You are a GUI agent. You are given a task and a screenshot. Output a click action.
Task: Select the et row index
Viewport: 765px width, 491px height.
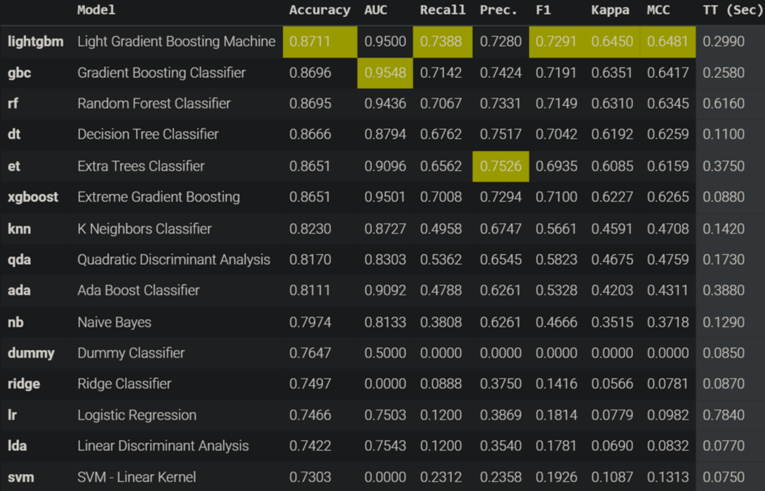click(x=14, y=166)
